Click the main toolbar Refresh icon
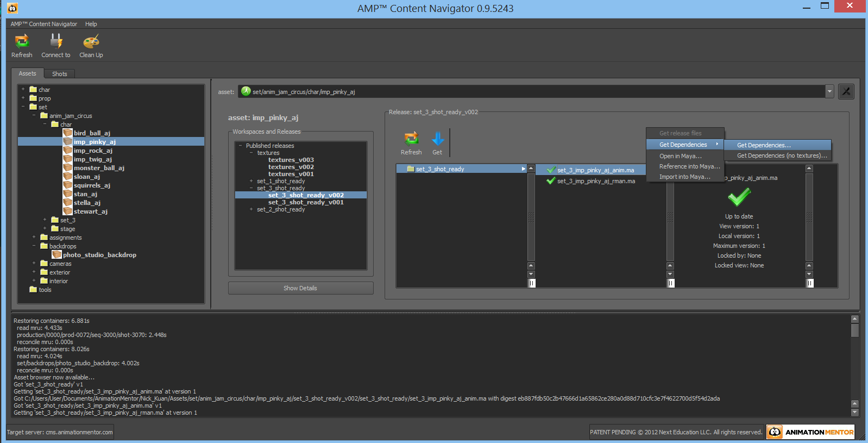 [x=22, y=41]
